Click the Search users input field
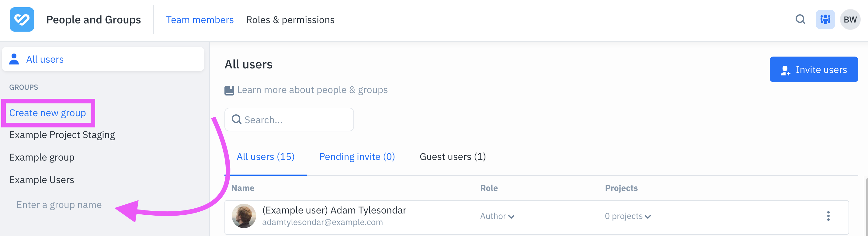Screen dimensions: 868x236 tap(289, 120)
